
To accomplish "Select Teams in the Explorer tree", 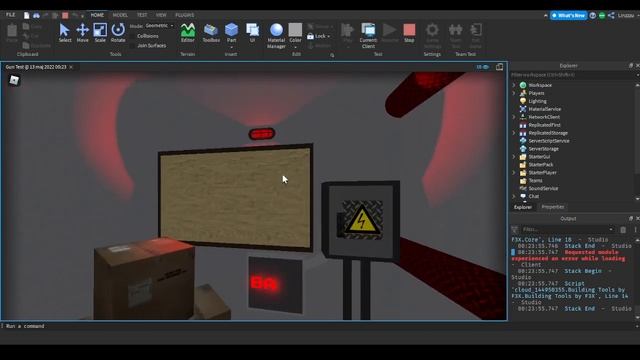I will pyautogui.click(x=535, y=180).
